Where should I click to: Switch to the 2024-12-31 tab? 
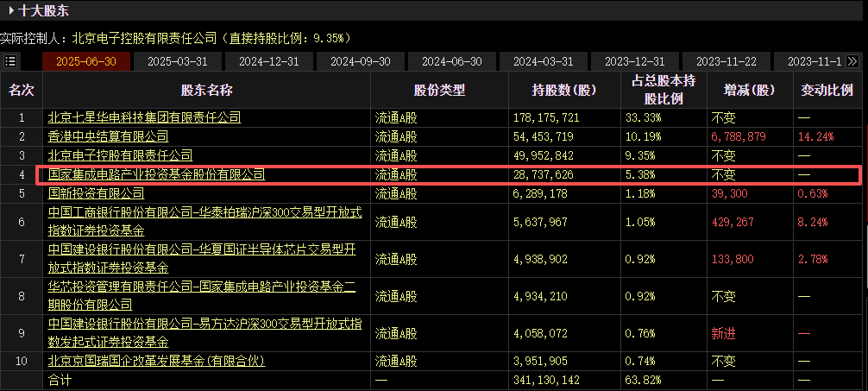(269, 61)
